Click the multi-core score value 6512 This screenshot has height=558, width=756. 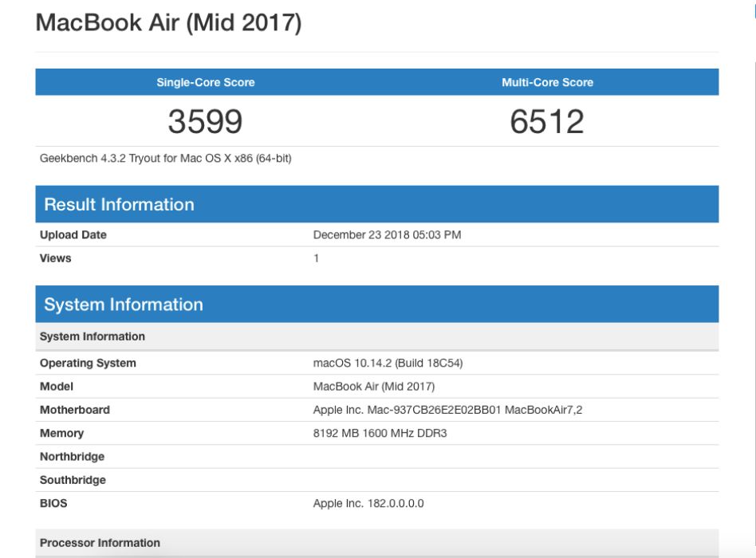click(547, 121)
